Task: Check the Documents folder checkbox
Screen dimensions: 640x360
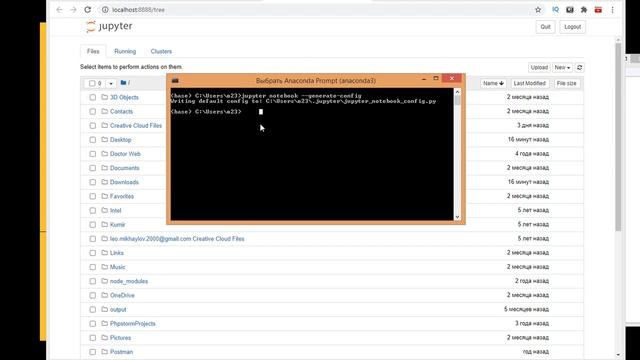Action: click(93, 168)
